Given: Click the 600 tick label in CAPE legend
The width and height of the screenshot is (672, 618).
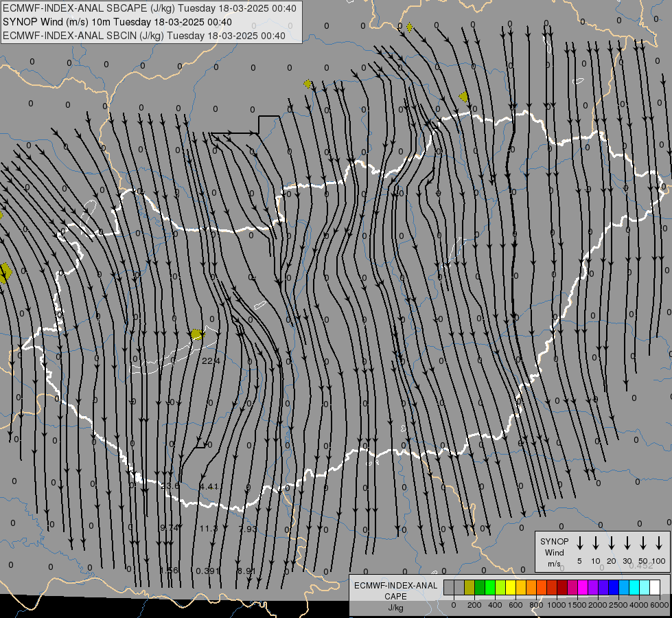Looking at the screenshot, I should (515, 605).
